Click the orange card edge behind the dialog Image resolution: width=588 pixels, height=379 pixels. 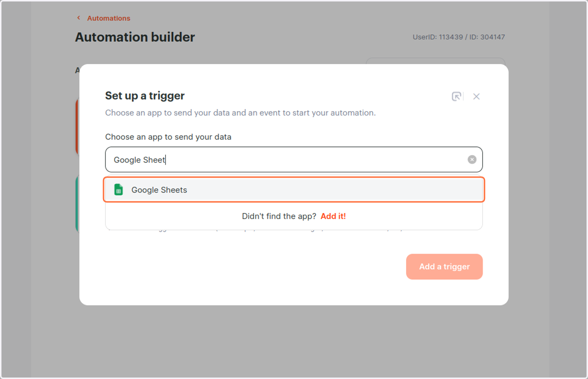[x=77, y=126]
